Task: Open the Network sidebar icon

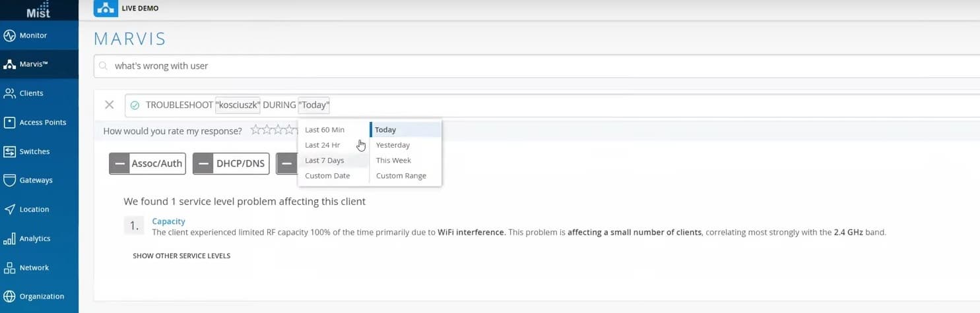Action: coord(9,268)
